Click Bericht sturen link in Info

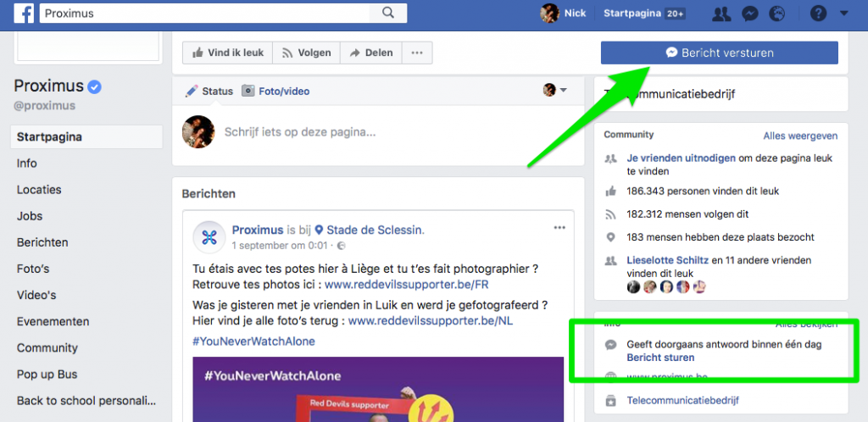tap(660, 358)
